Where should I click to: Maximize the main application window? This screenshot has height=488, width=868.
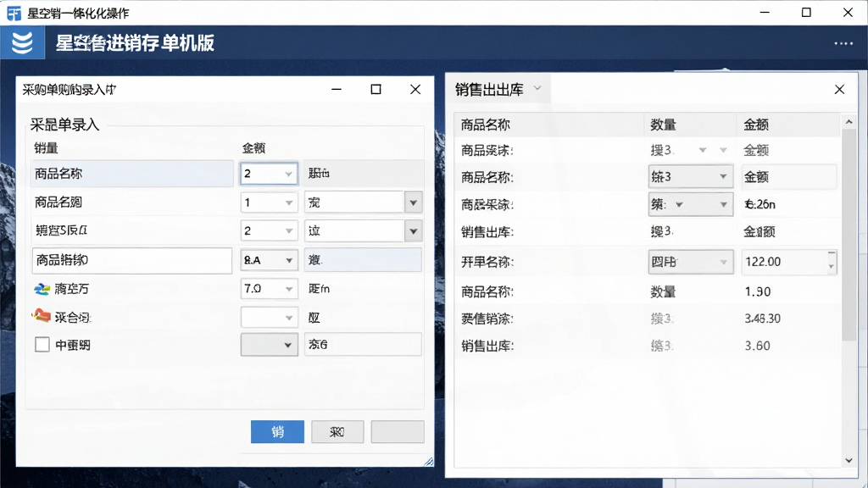pyautogui.click(x=806, y=12)
